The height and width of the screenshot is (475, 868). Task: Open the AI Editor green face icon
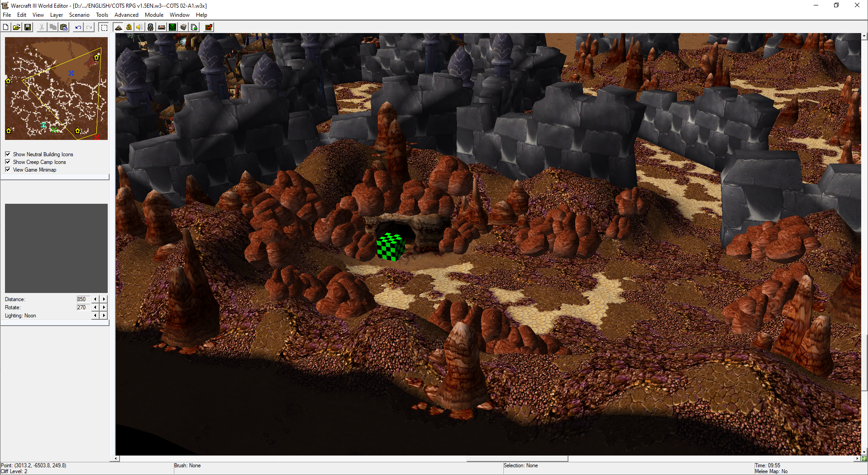[172, 27]
